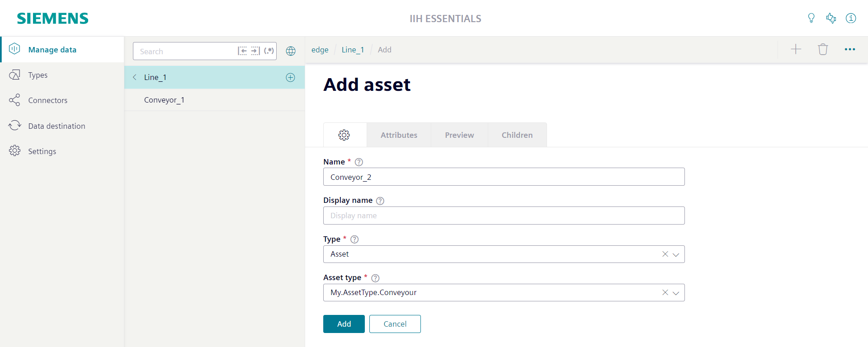Open Settings in sidebar
The height and width of the screenshot is (347, 868).
pos(62,151)
